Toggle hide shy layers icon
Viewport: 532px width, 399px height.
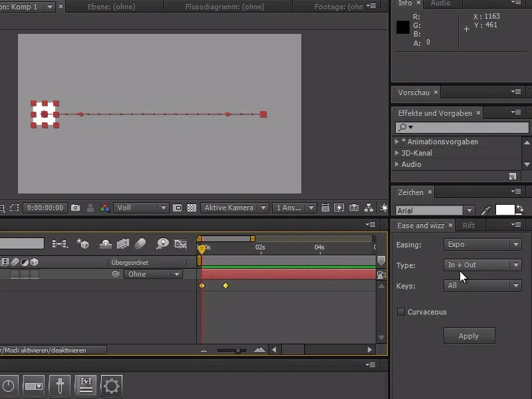106,243
